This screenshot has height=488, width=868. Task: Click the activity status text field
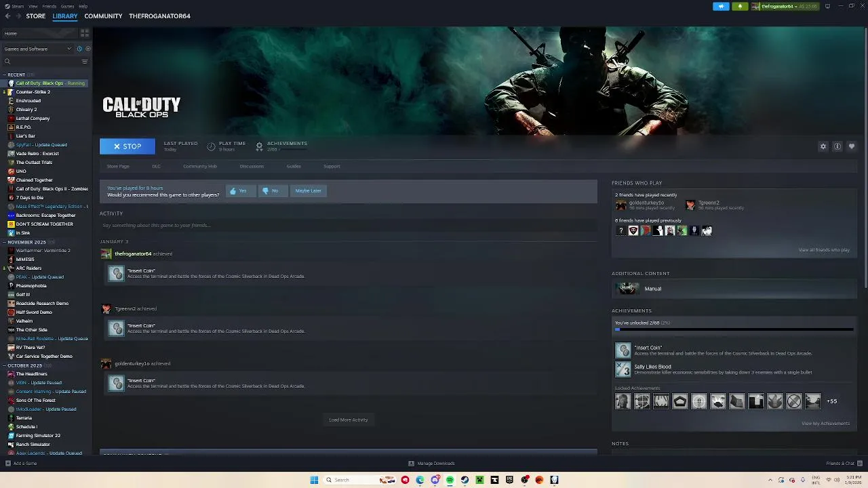(349, 226)
